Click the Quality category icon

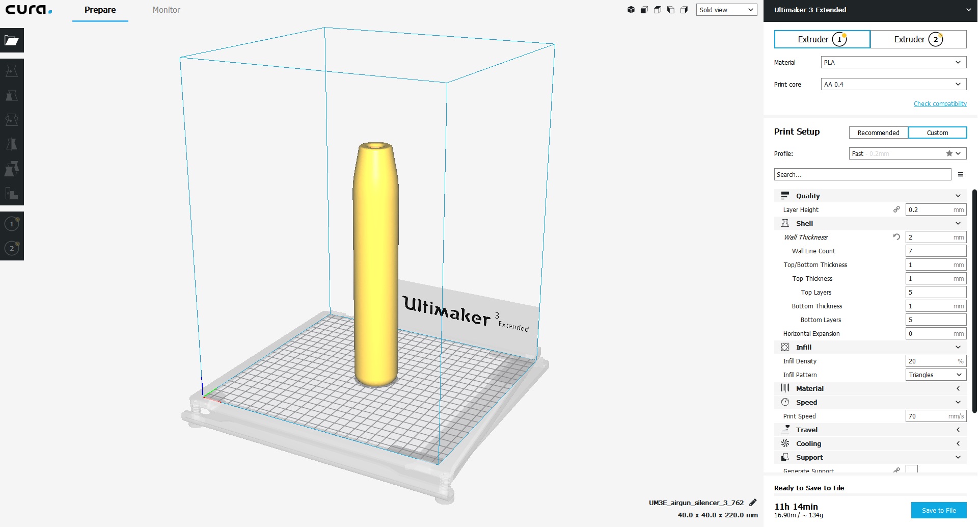click(785, 196)
